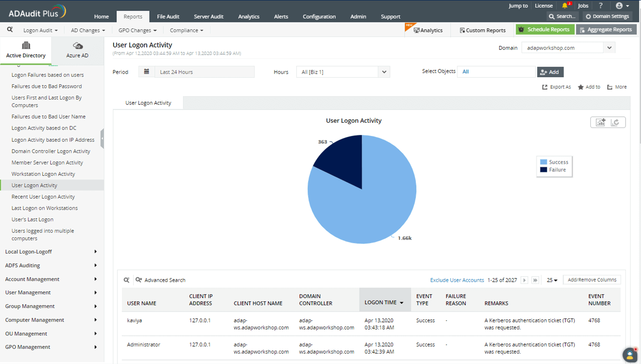This screenshot has height=364, width=641.
Task: Go to next page of results
Action: 524,280
